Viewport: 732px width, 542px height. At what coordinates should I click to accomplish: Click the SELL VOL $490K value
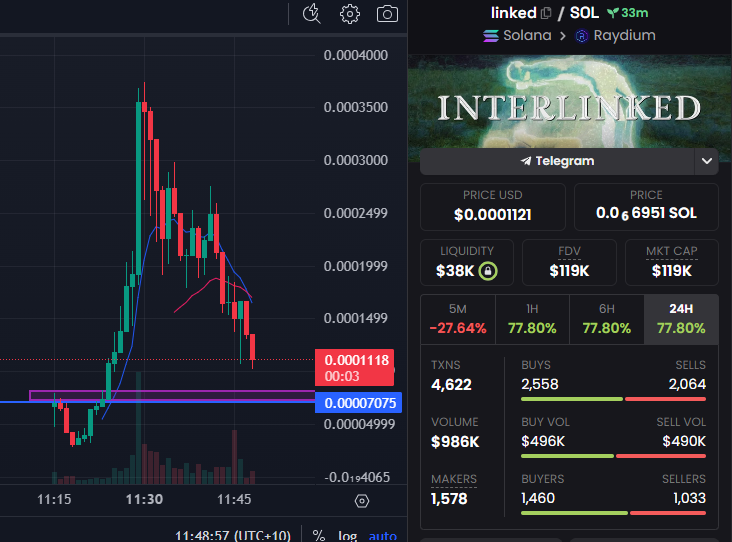tap(684, 441)
